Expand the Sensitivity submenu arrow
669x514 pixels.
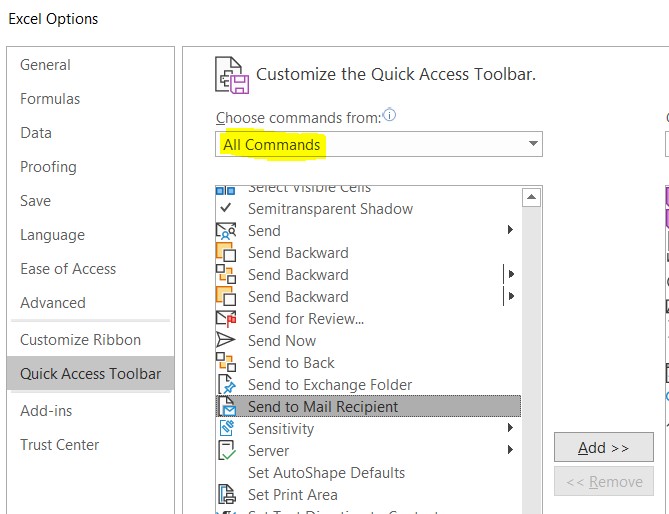(x=510, y=429)
